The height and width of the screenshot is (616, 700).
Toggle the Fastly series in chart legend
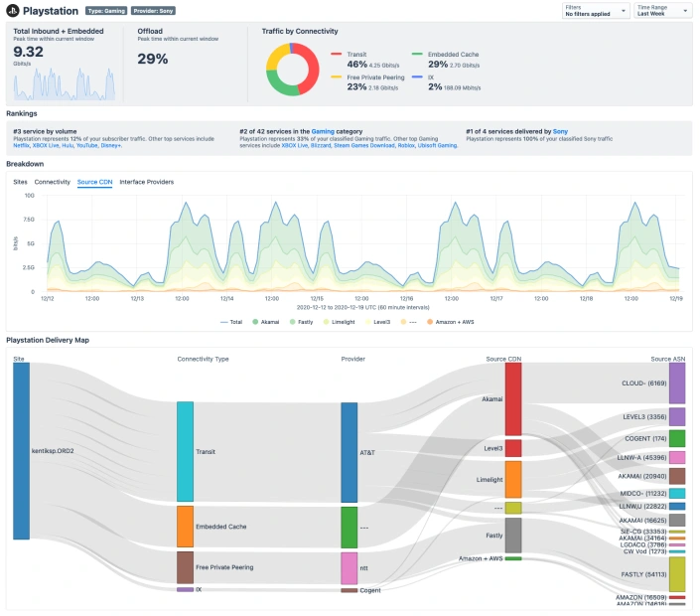(x=301, y=322)
